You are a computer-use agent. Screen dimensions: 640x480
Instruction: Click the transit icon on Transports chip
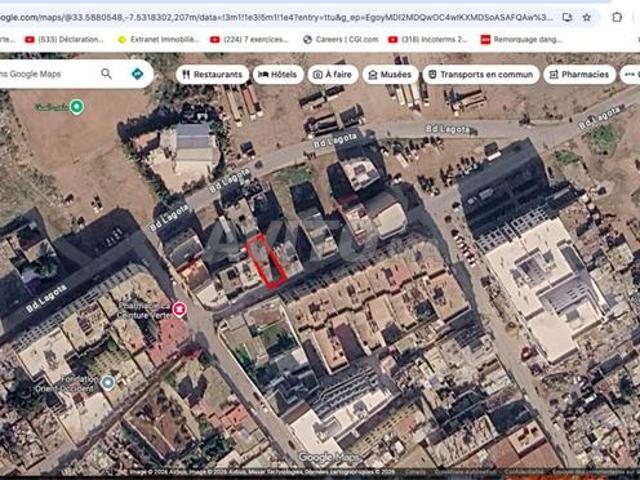pos(432,74)
